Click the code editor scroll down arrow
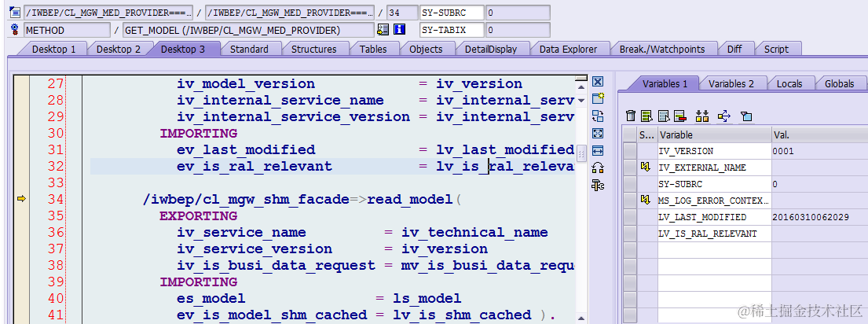Image resolution: width=868 pixels, height=324 pixels. coord(580,101)
